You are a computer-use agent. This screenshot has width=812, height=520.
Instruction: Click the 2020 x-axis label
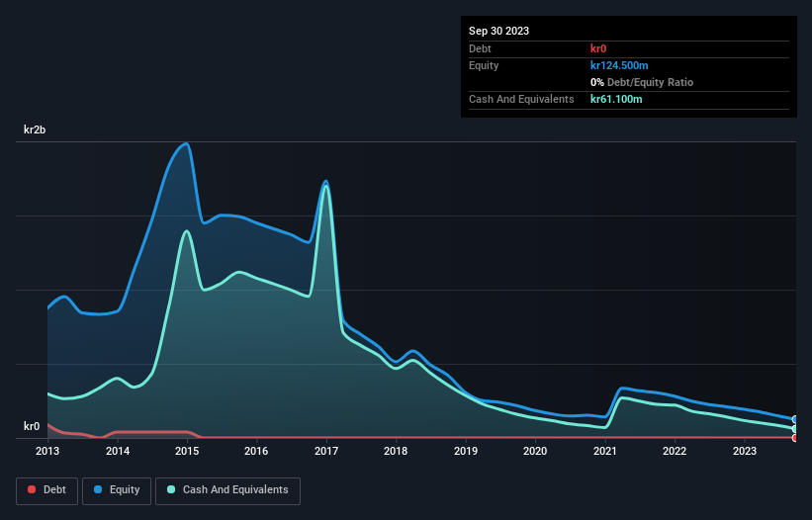point(535,451)
